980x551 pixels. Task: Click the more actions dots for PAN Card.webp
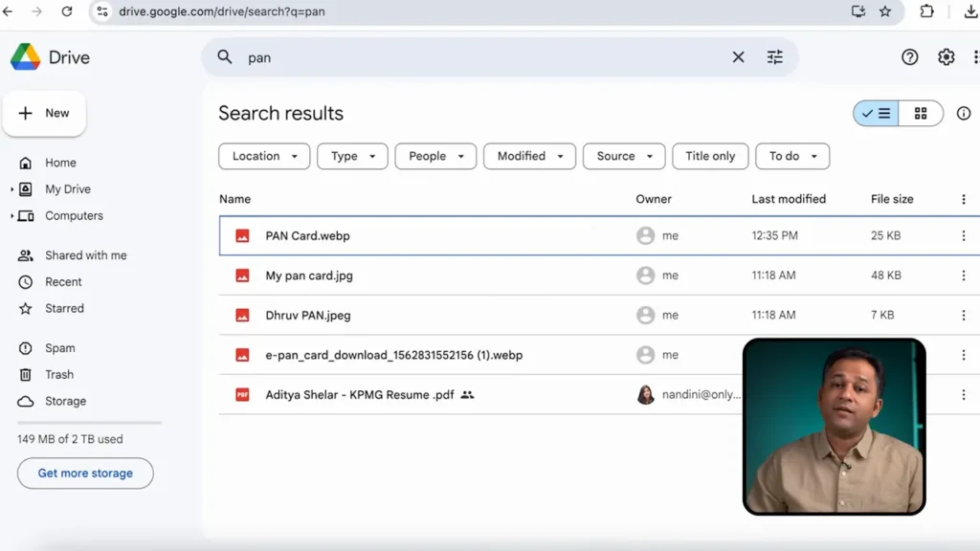[963, 235]
